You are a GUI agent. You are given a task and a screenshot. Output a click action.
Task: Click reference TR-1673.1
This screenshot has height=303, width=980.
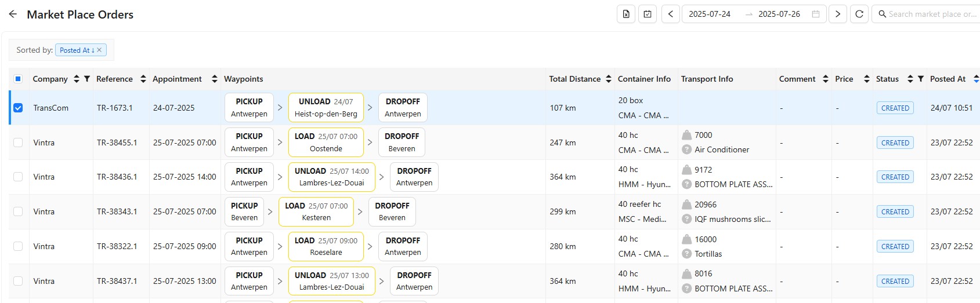[x=115, y=108]
